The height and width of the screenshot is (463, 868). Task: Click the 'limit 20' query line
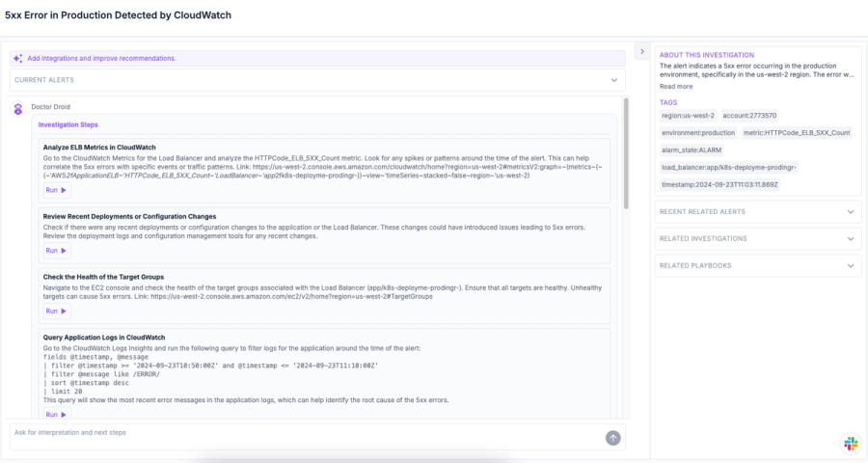63,392
